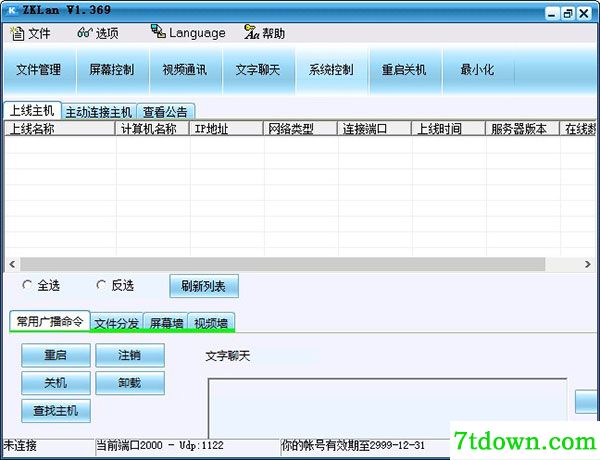Click the 重启 broadcast button
This screenshot has width=600, height=460.
[x=56, y=355]
